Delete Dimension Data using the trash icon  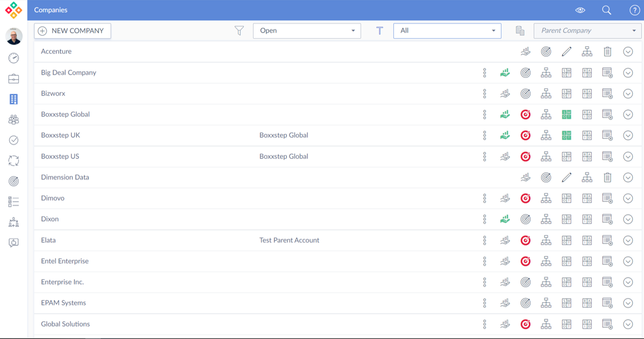[608, 177]
